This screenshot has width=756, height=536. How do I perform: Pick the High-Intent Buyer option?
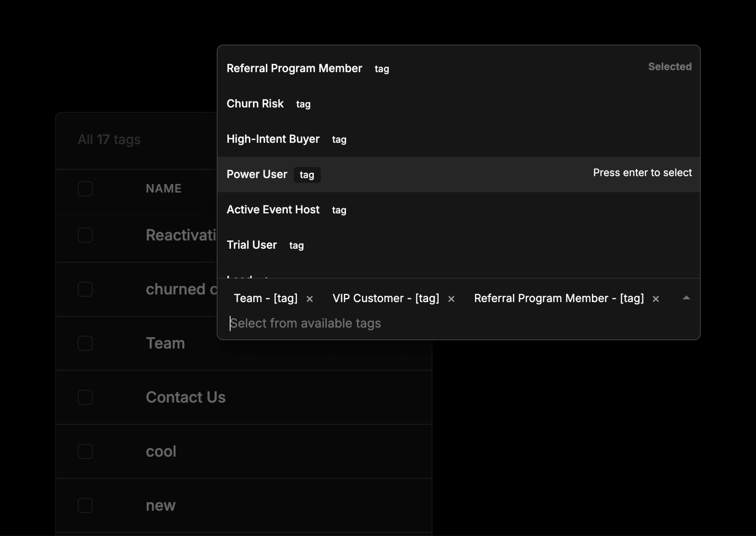click(x=458, y=139)
